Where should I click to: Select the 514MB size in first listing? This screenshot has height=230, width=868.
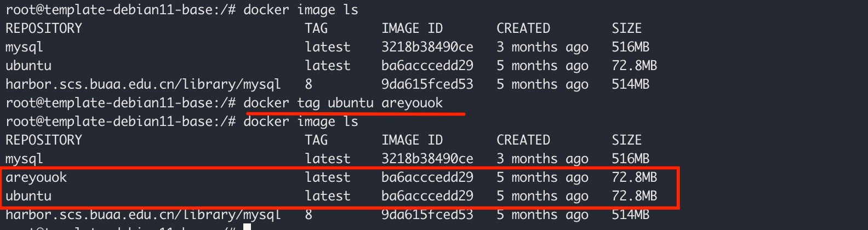point(631,84)
